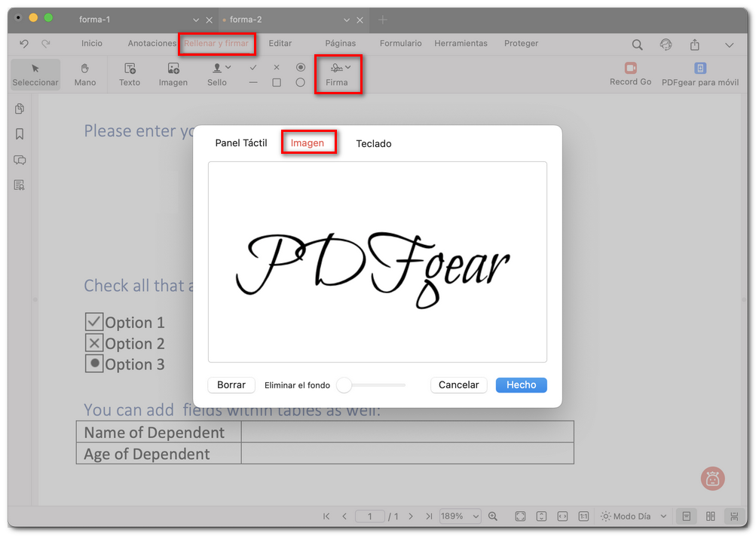Image resolution: width=756 pixels, height=536 pixels.
Task: Clear the signature using Borrar
Action: point(231,385)
